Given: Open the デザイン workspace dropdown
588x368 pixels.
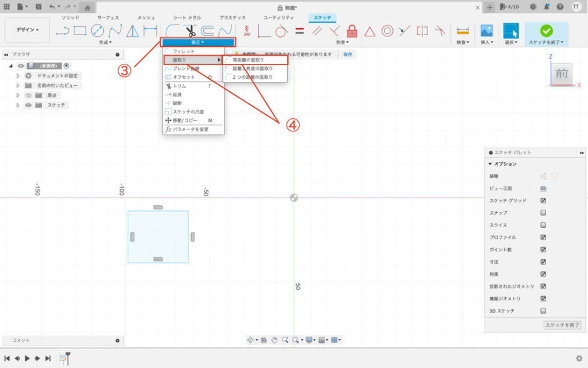Looking at the screenshot, I should (27, 30).
